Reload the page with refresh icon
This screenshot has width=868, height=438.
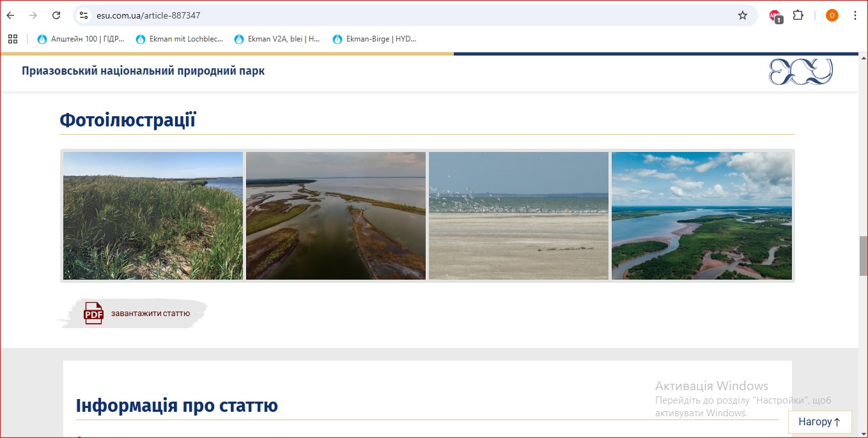[56, 15]
